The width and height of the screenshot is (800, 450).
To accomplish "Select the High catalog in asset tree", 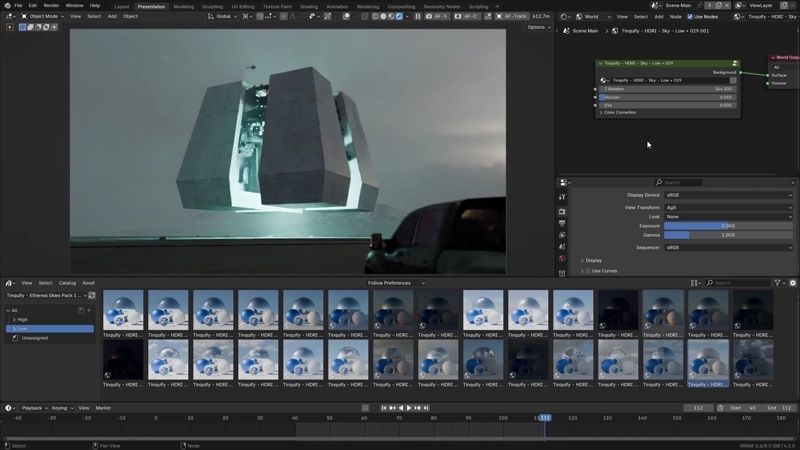I will pos(22,319).
